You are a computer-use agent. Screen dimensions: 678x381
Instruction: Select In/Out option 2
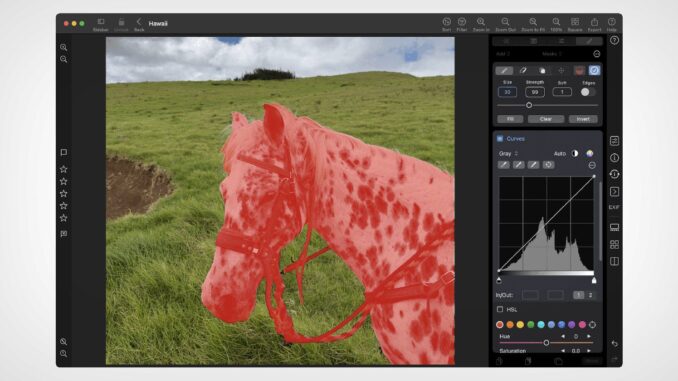click(590, 295)
